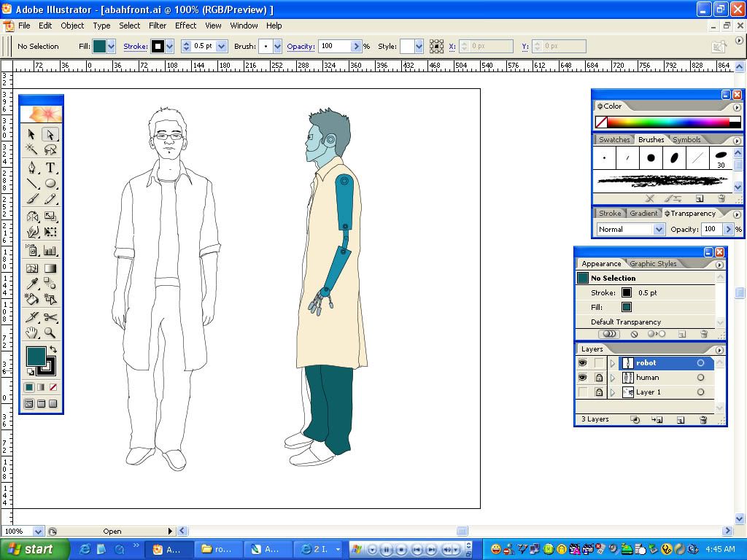The width and height of the screenshot is (747, 560).
Task: Select the Eyedropper tool
Action: 31,284
